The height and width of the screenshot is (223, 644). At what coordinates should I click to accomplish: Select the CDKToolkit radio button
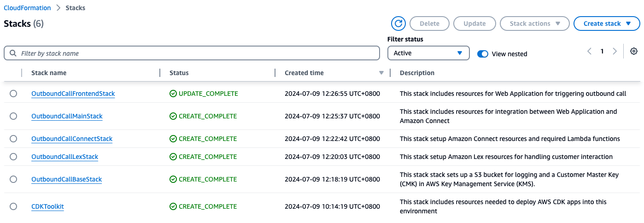[13, 206]
